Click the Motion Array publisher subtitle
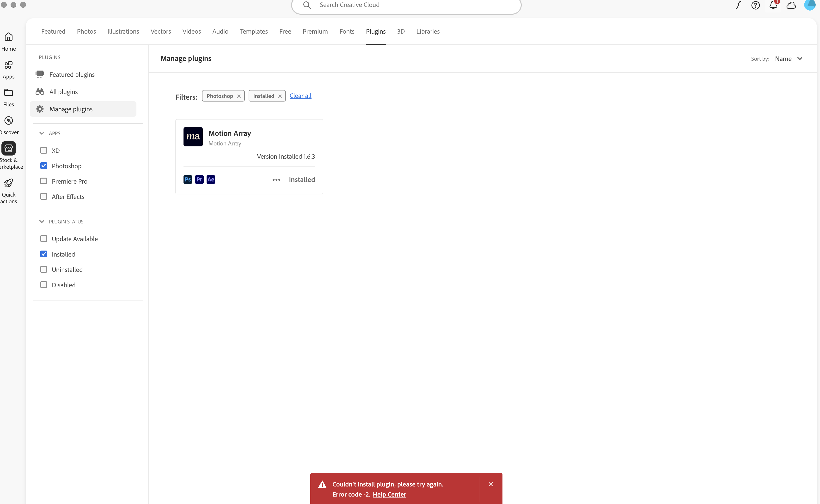This screenshot has height=504, width=820. click(225, 143)
